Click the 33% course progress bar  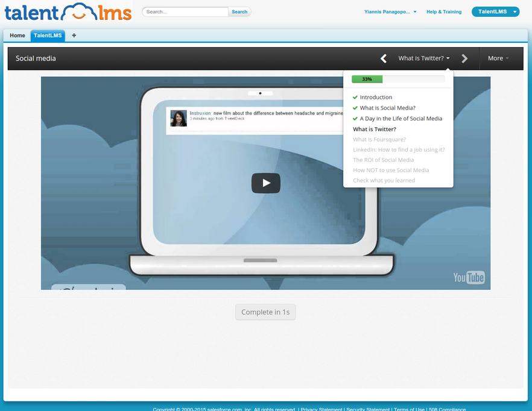pos(398,79)
